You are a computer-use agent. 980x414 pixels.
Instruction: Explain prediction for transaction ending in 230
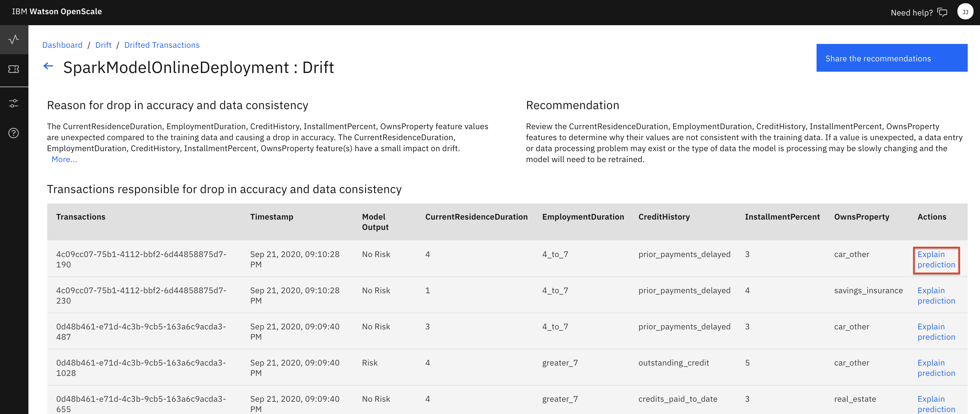pyautogui.click(x=936, y=295)
